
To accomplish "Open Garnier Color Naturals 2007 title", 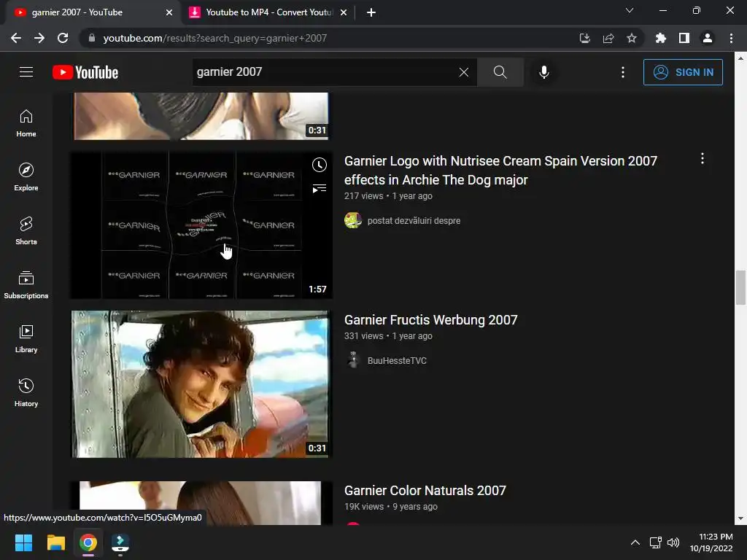I will [425, 491].
